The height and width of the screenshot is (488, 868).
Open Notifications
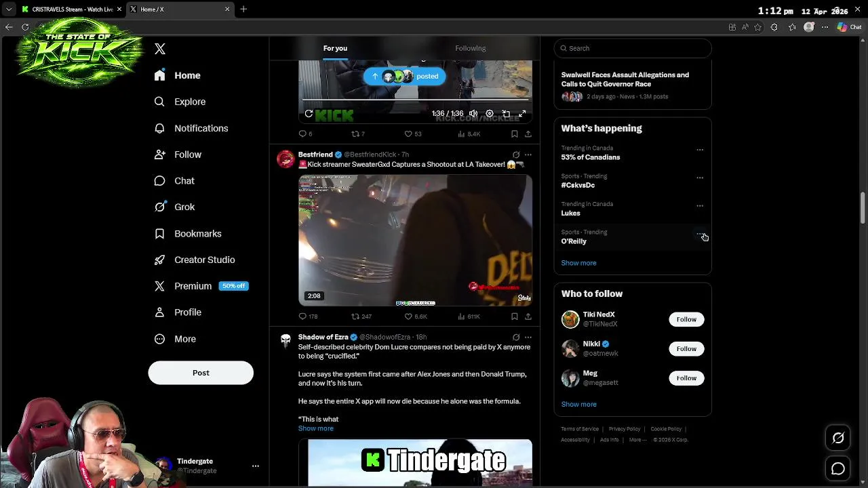tap(191, 128)
